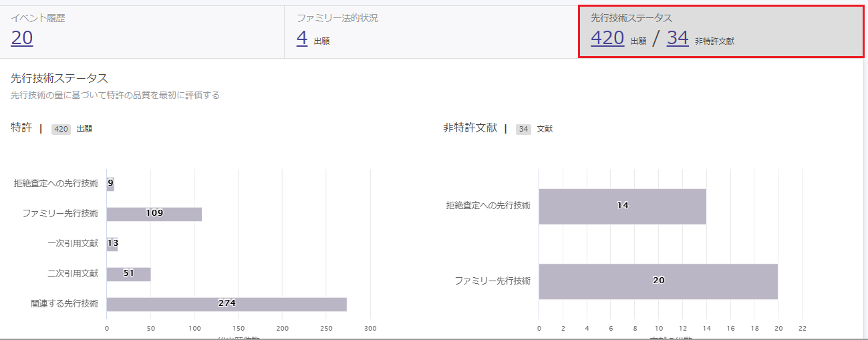Click the 二次引用文献 axis label
The width and height of the screenshot is (868, 340).
(73, 273)
